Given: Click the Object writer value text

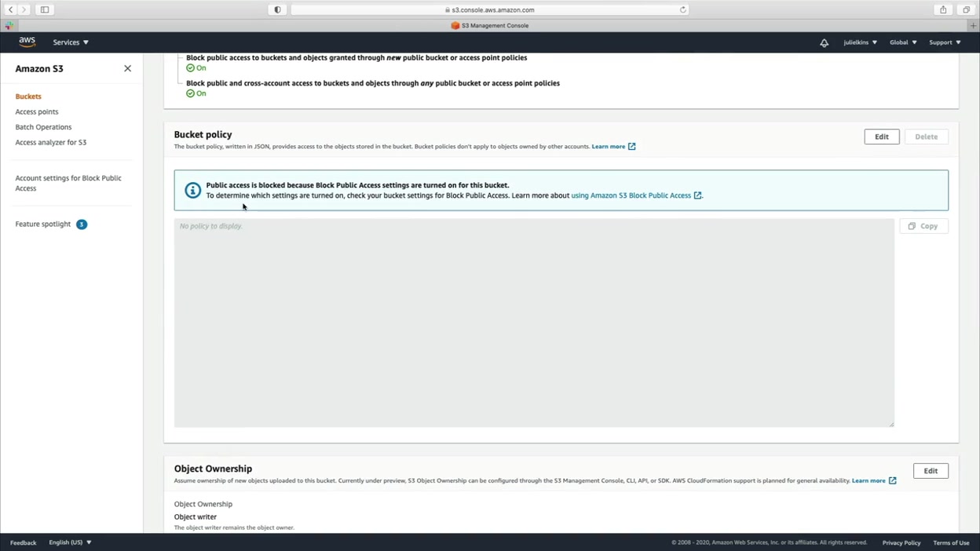Looking at the screenshot, I should (x=196, y=517).
